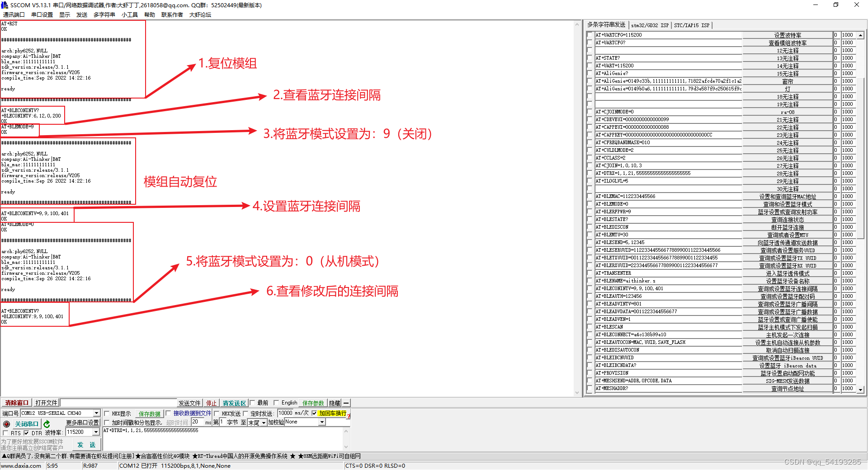Open the 帮助 menu
This screenshot has width=868, height=470.
(150, 15)
